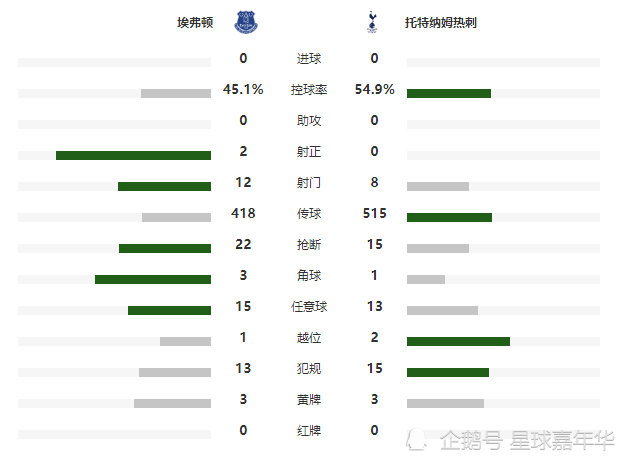Click the Everton club crest icon
629x462 pixels.
[x=246, y=22]
